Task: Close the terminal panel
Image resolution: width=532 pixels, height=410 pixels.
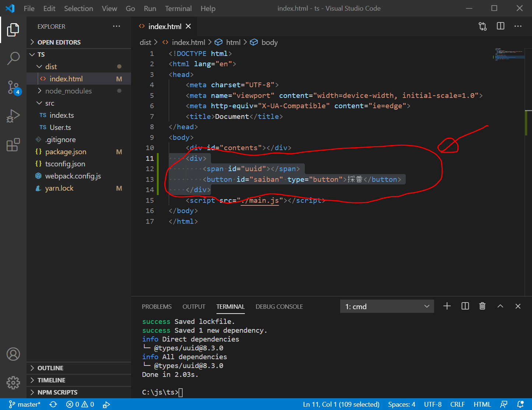Action: point(518,306)
